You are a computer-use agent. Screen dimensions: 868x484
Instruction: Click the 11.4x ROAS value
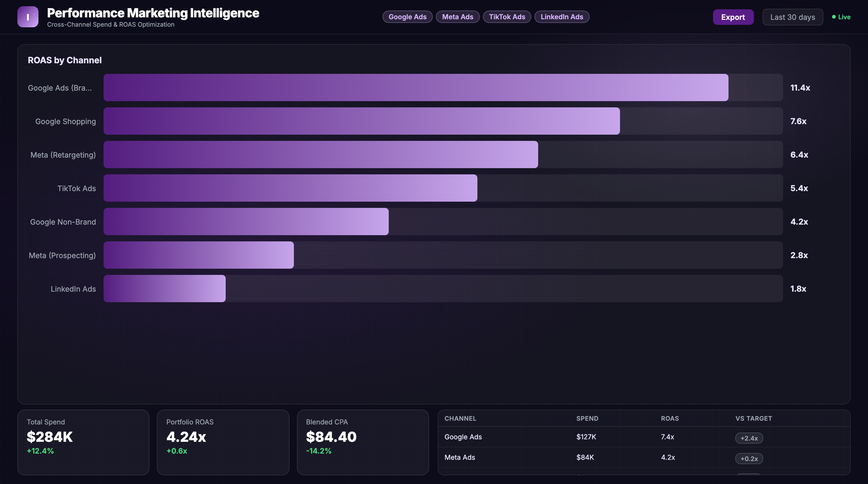[x=800, y=88]
